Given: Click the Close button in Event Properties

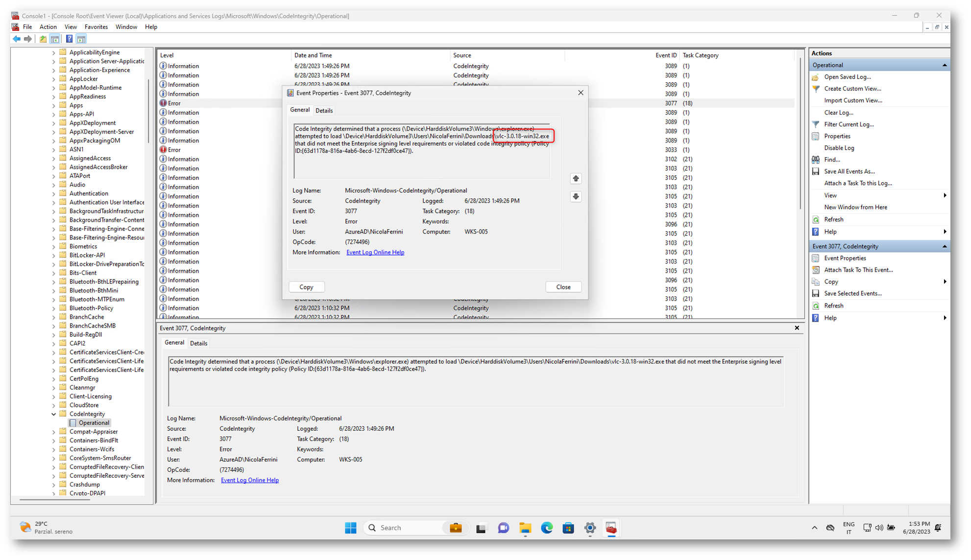Looking at the screenshot, I should click(563, 287).
